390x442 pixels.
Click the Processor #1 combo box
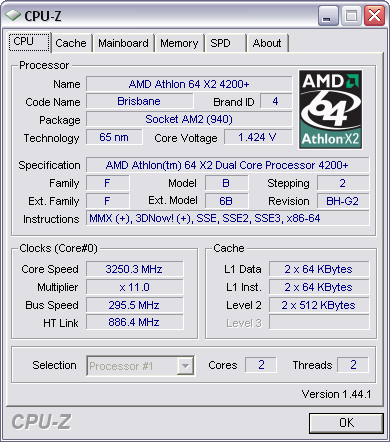click(140, 366)
